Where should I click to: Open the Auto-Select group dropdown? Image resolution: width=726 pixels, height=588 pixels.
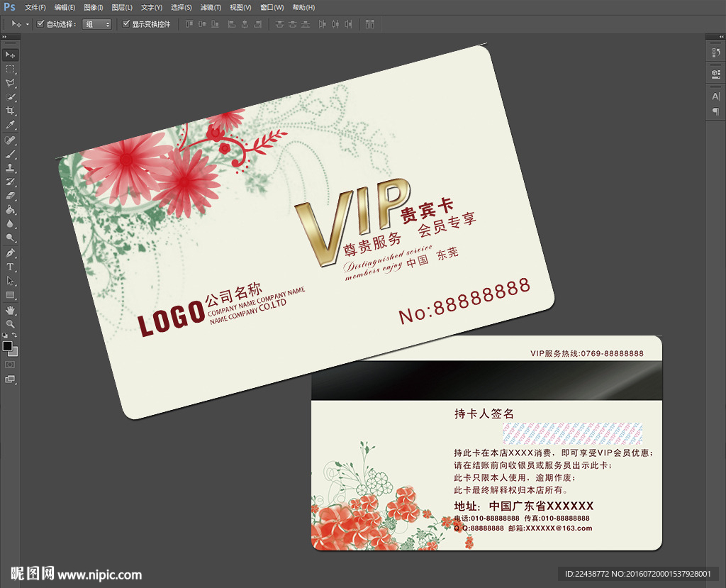pyautogui.click(x=96, y=24)
